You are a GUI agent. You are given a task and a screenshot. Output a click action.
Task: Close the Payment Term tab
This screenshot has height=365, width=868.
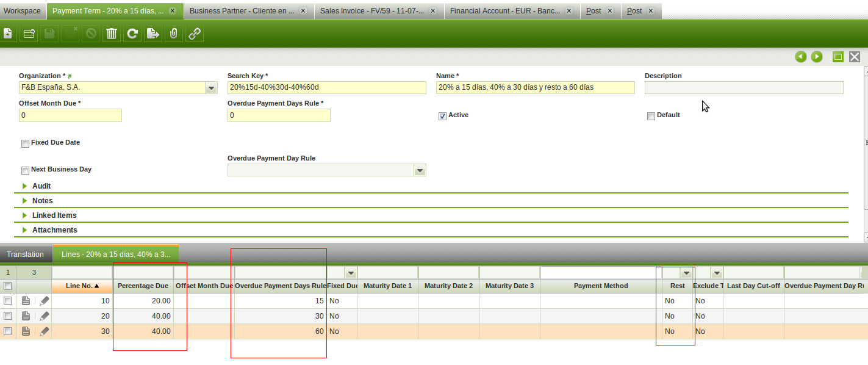173,11
